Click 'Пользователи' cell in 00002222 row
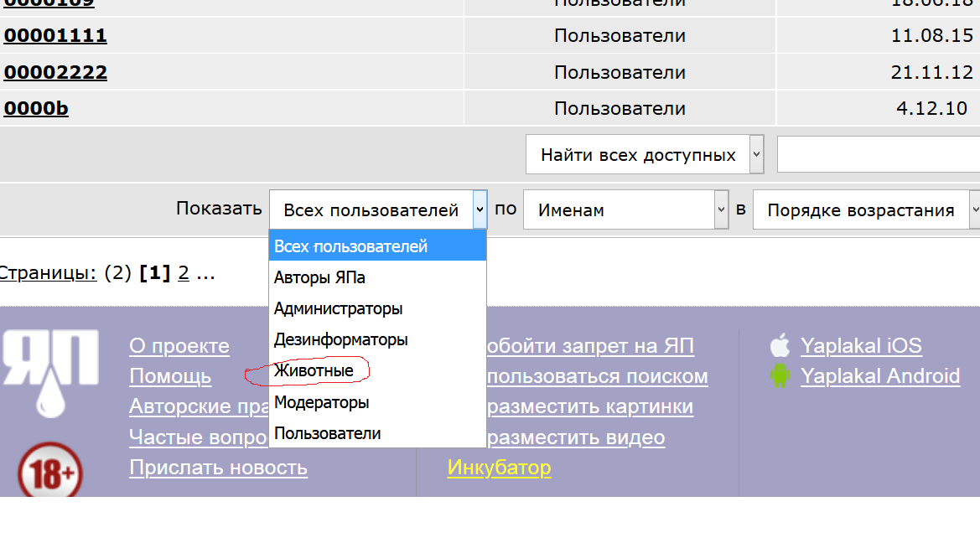This screenshot has width=980, height=543. tap(620, 72)
